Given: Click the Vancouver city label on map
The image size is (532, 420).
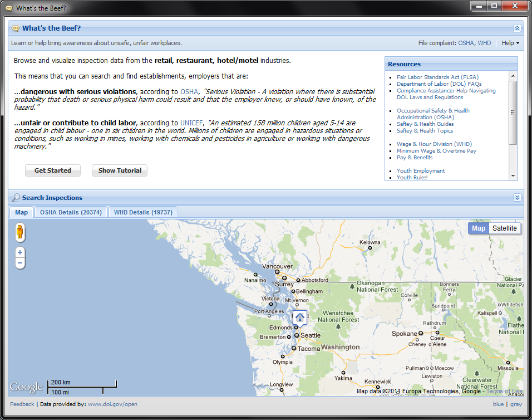Looking at the screenshot, I should (x=277, y=266).
